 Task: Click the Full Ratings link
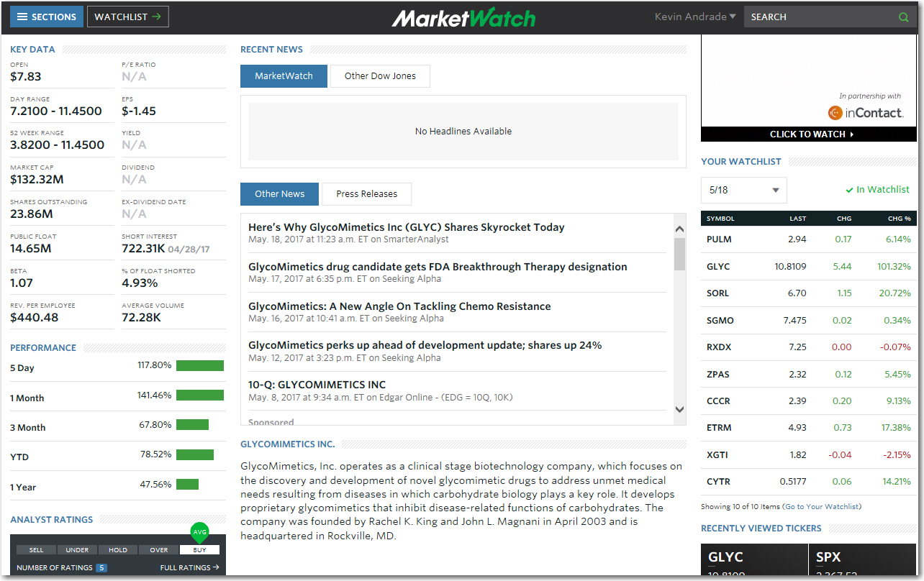190,567
